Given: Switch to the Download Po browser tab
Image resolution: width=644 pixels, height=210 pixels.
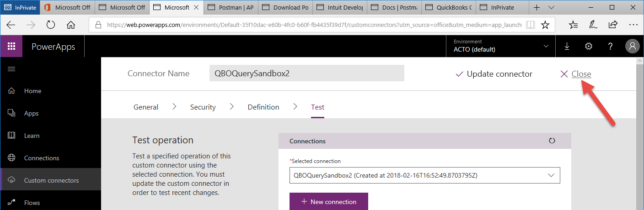Looking at the screenshot, I should (x=286, y=8).
